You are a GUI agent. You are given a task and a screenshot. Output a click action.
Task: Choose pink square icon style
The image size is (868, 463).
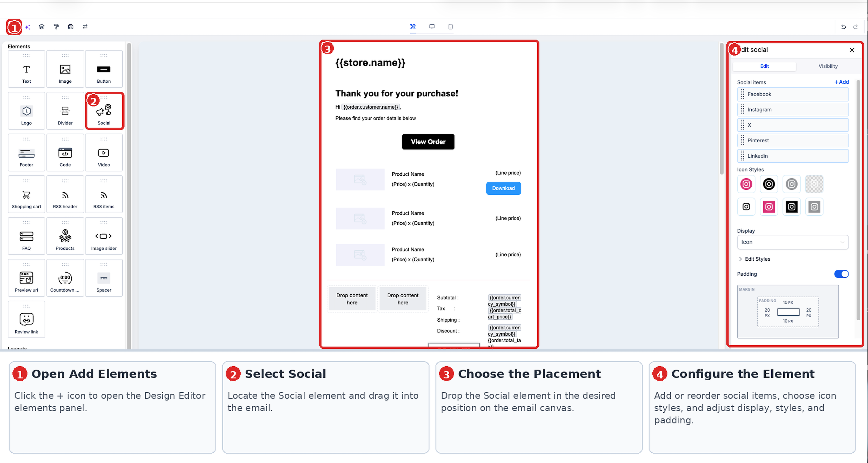[x=769, y=207]
